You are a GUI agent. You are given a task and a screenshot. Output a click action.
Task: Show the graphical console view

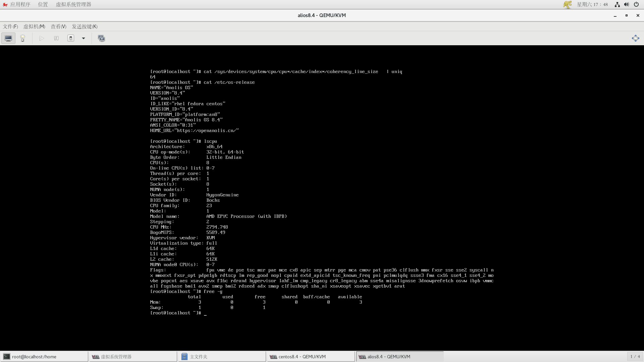coord(8,38)
